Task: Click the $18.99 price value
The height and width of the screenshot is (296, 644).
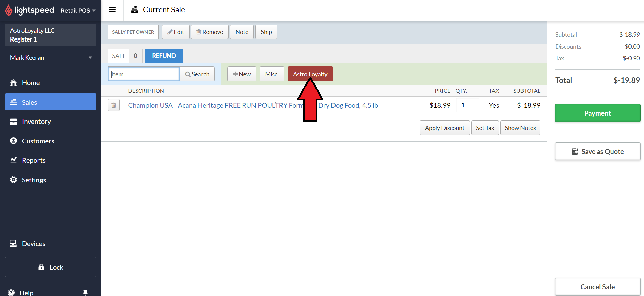Action: [x=440, y=105]
